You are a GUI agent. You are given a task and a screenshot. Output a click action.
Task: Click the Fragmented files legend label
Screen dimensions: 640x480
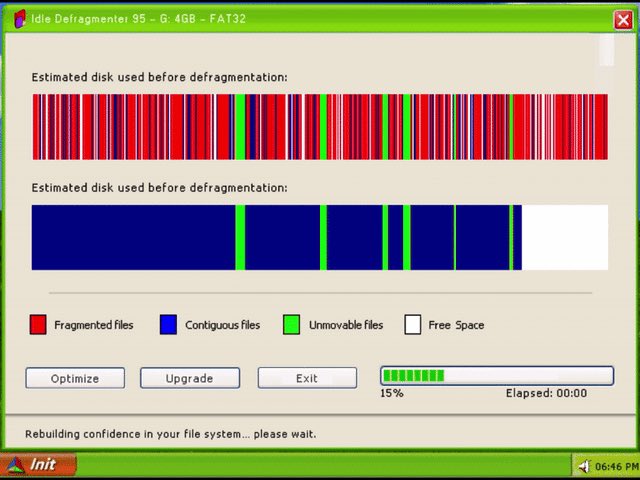(x=94, y=325)
